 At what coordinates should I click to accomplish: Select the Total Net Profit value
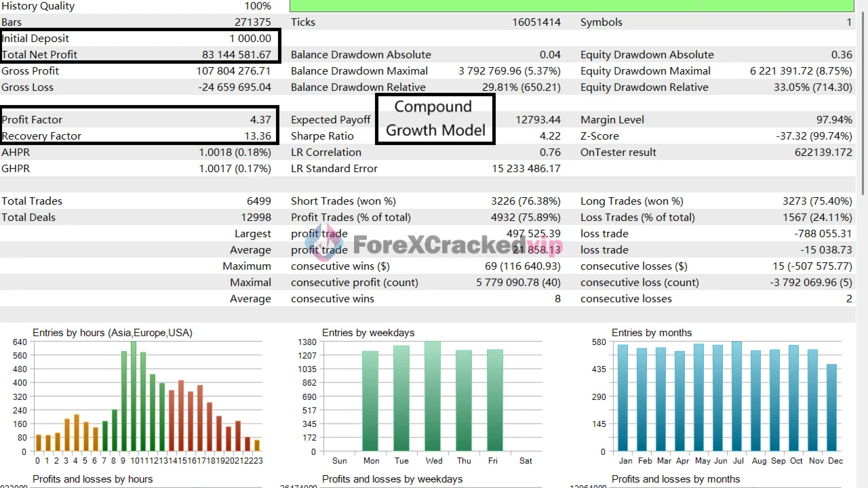[x=236, y=55]
